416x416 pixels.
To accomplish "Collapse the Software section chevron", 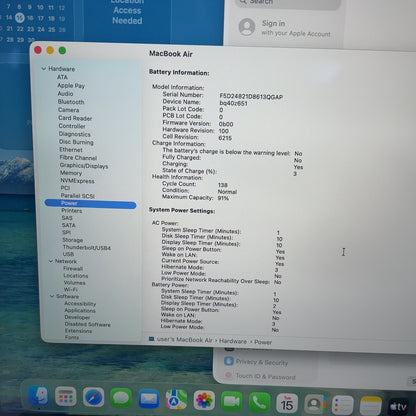I will pos(52,296).
